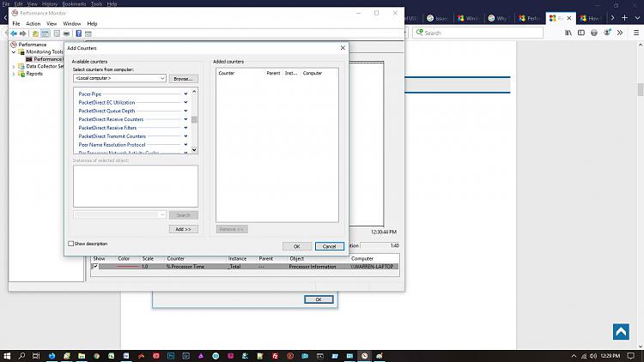Click Cancel in the Add Counters dialog
Image resolution: width=644 pixels, height=362 pixels.
[330, 246]
